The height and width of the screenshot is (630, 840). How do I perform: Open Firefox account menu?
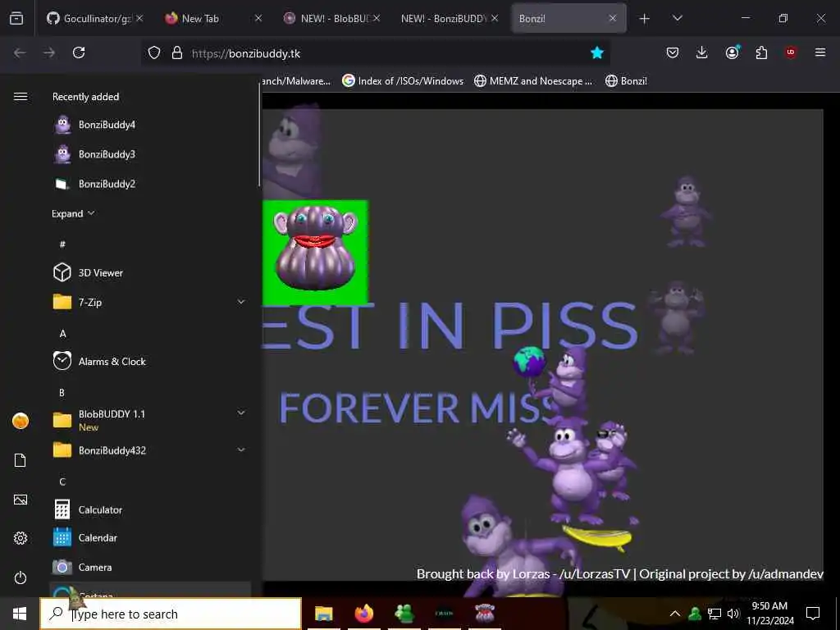click(x=733, y=52)
